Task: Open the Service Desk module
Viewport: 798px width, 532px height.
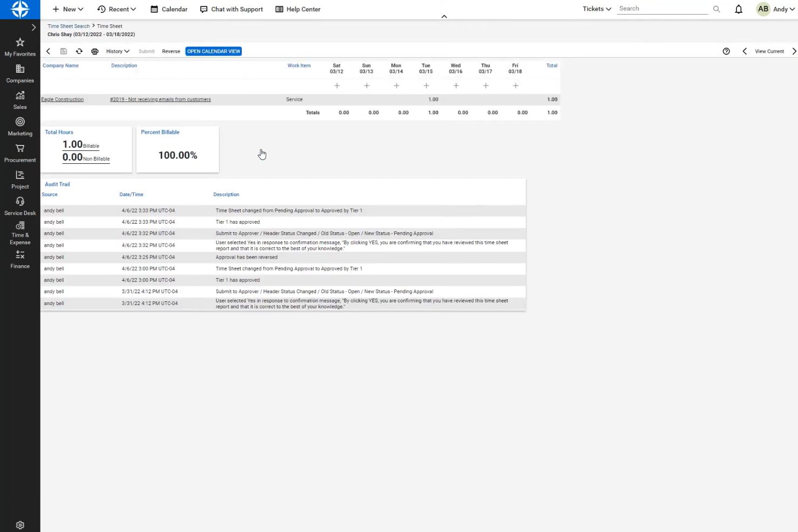Action: (x=20, y=205)
